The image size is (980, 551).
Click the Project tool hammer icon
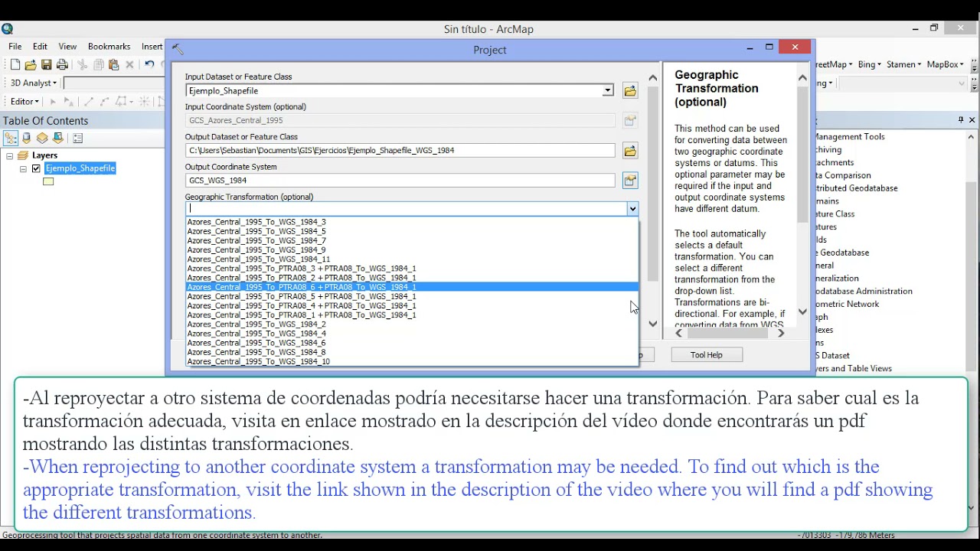[x=178, y=50]
